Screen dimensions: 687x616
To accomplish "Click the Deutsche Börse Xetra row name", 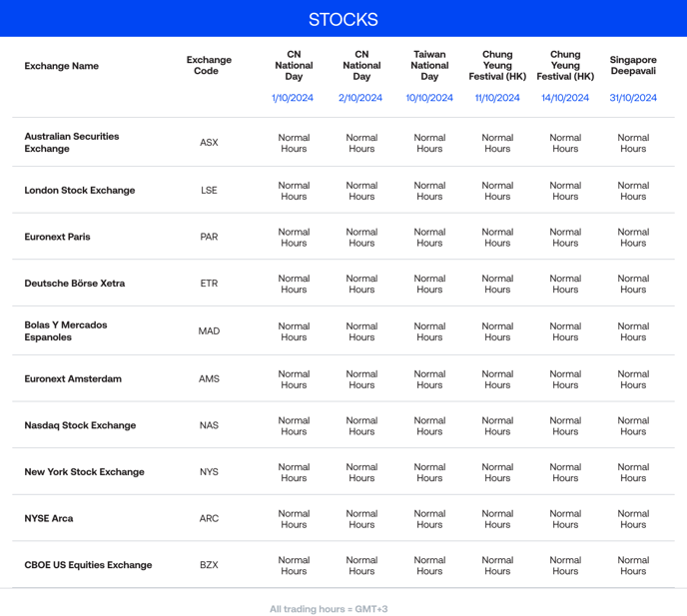I will [74, 284].
